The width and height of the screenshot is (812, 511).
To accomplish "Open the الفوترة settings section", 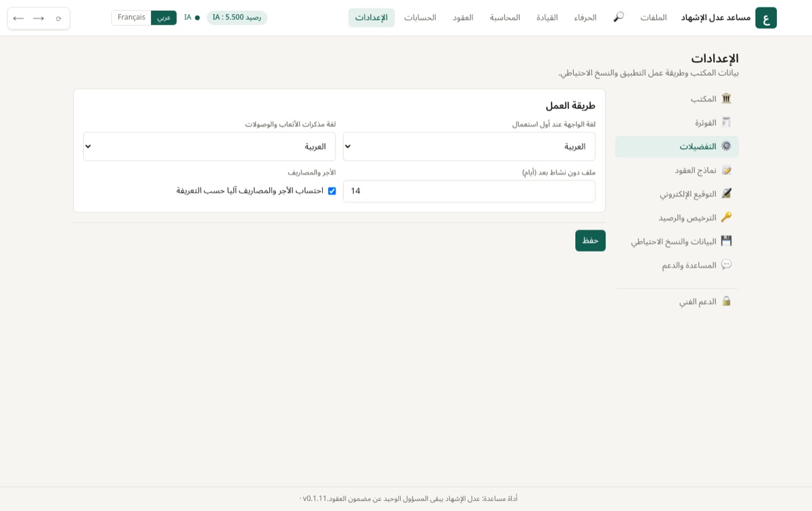I will pos(677,123).
